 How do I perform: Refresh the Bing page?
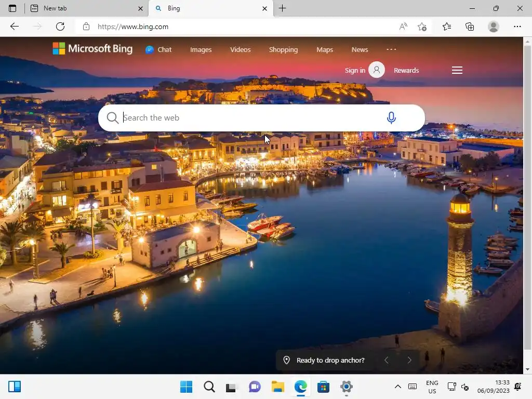coord(60,26)
